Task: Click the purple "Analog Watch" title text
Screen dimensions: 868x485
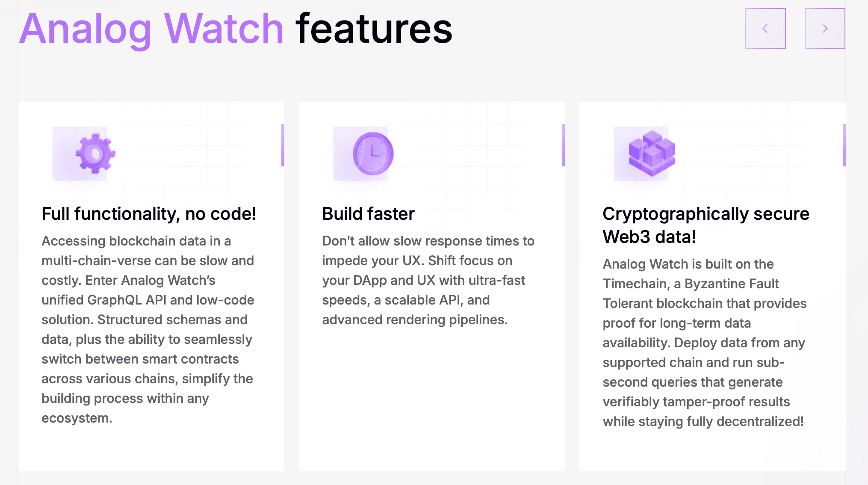Action: [x=151, y=29]
